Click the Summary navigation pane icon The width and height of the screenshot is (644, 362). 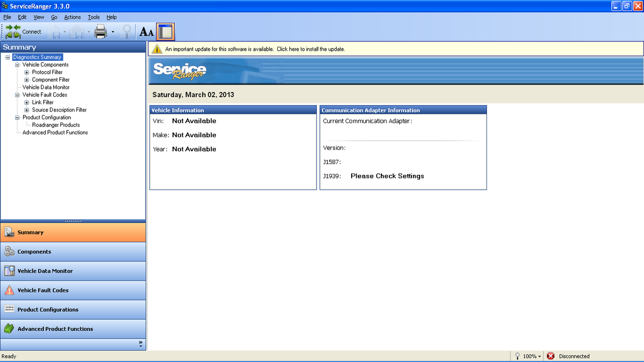[x=9, y=232]
